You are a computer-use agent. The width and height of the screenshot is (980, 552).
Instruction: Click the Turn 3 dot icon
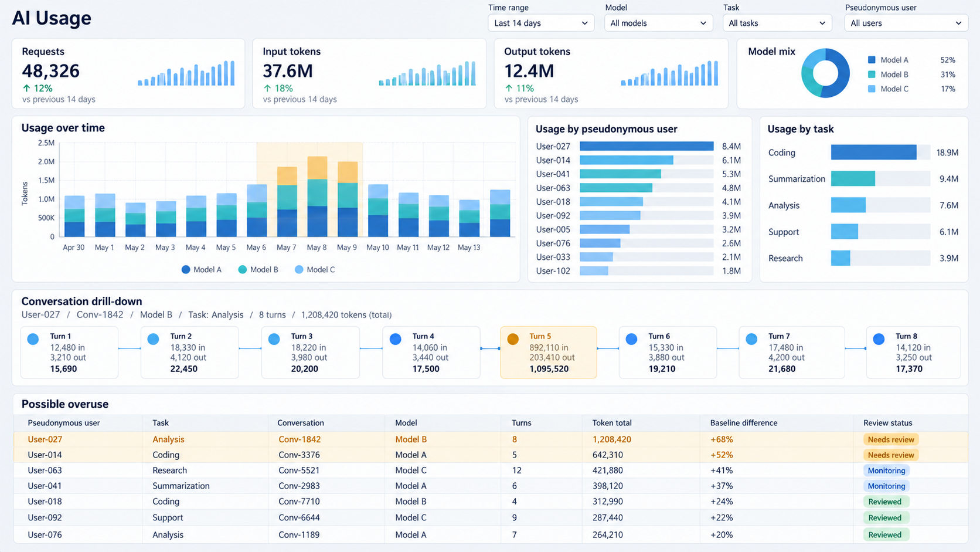[x=274, y=339]
